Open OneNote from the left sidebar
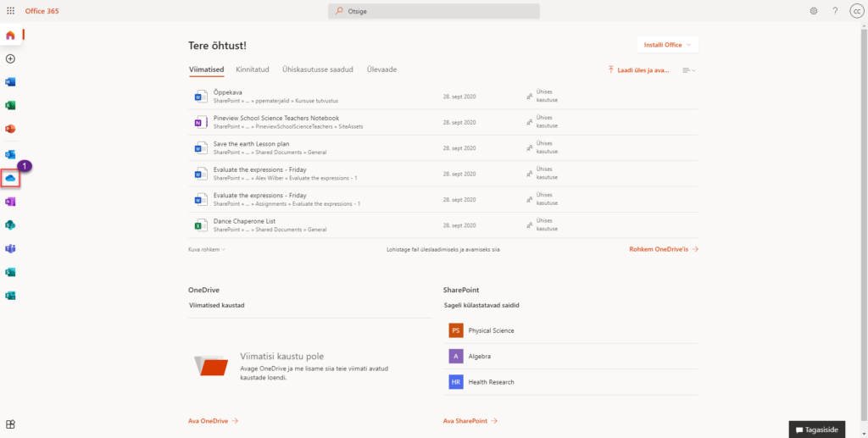868x438 pixels. click(x=11, y=202)
